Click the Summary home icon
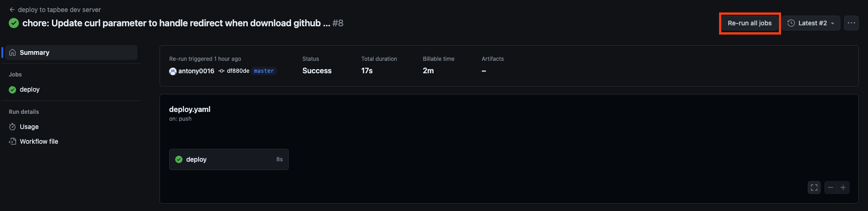The width and height of the screenshot is (868, 211). click(12, 53)
